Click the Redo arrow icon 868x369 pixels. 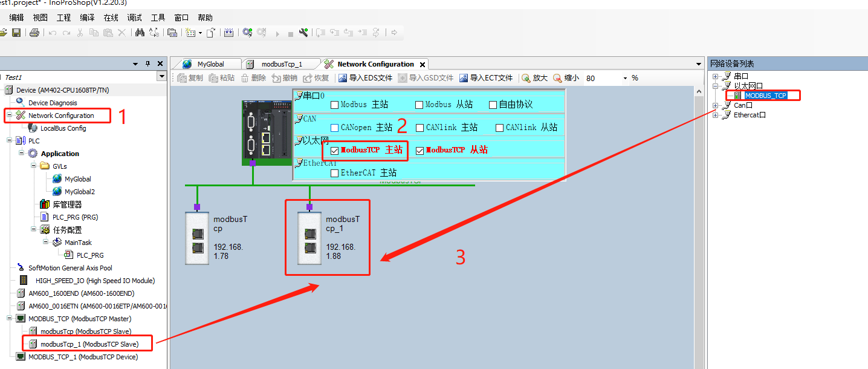click(x=66, y=33)
